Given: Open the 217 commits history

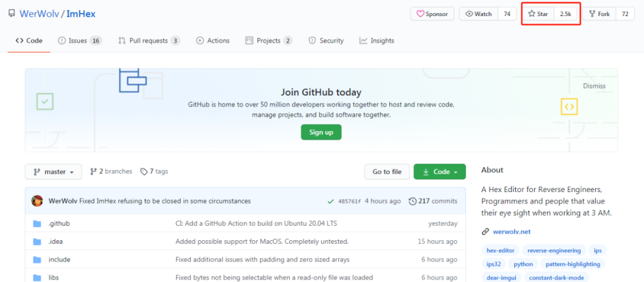Looking at the screenshot, I should coord(433,201).
